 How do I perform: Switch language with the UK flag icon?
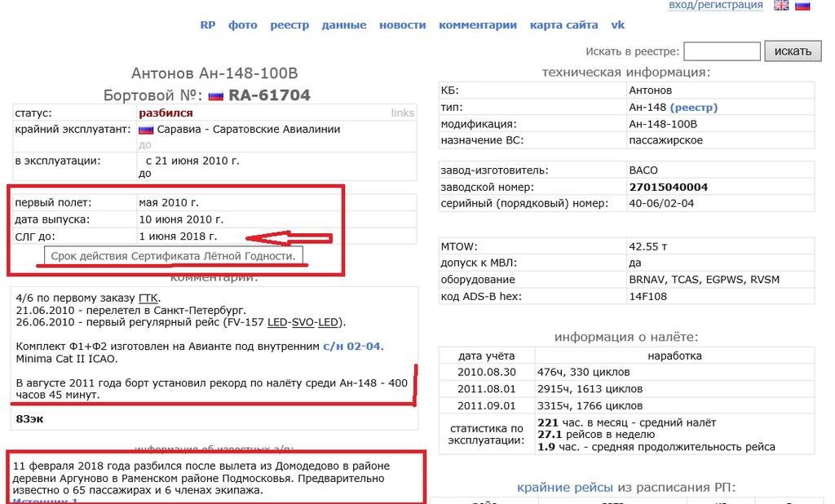[780, 6]
